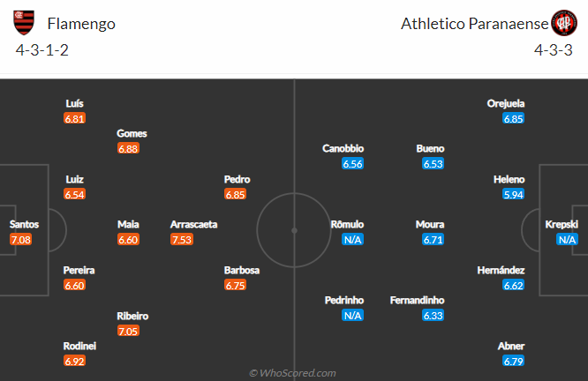Click Ribeiro's 7.05 rating badge
Screen dimensions: 588x381
coord(128,331)
